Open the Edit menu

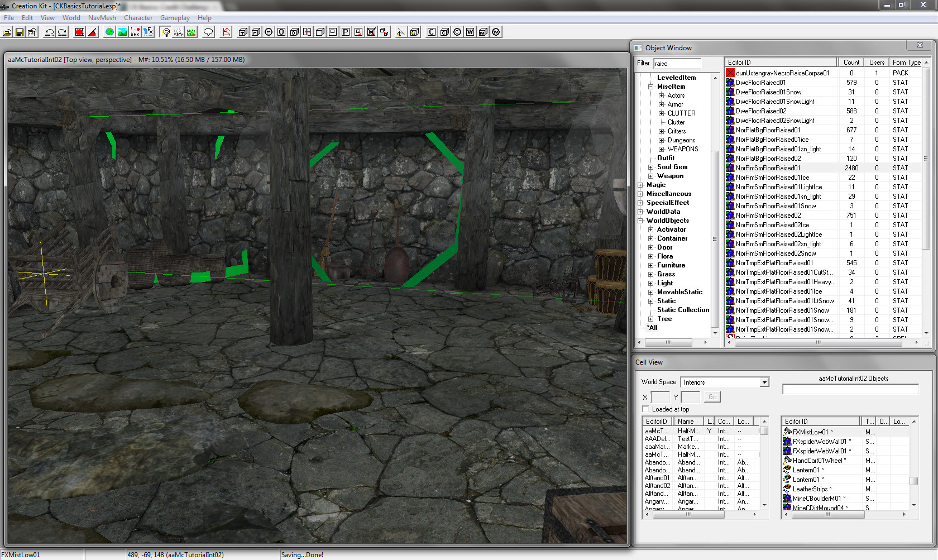click(27, 18)
